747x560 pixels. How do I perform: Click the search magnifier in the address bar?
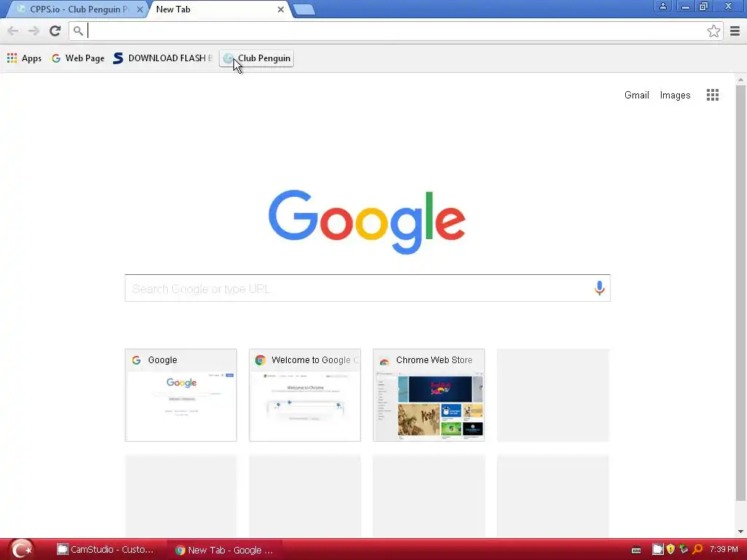(78, 31)
